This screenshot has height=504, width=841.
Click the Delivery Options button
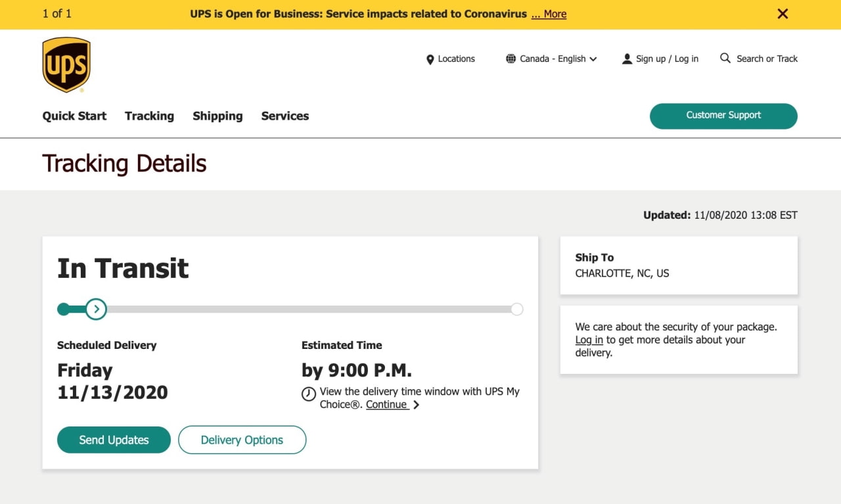point(242,440)
